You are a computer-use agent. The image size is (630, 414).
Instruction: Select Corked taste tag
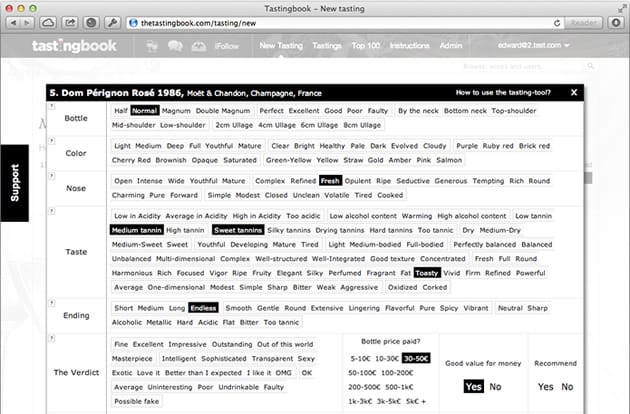[x=434, y=287]
